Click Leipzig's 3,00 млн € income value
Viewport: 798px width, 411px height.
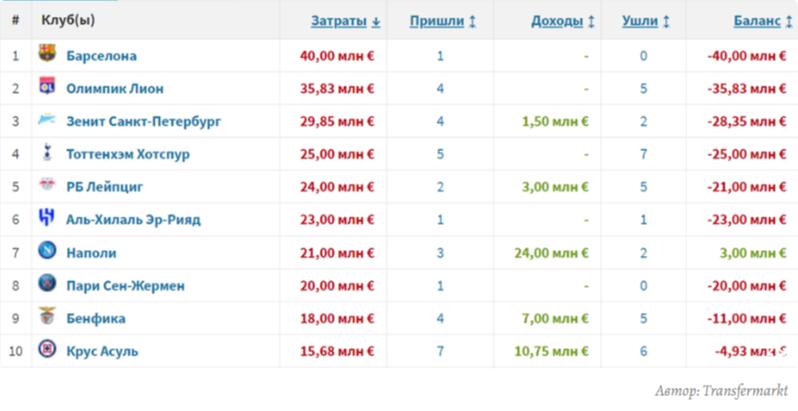click(x=555, y=187)
